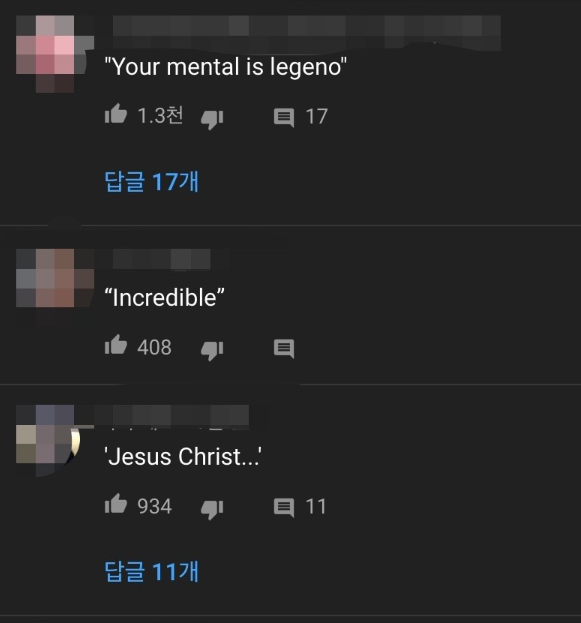Viewport: 581px width, 623px height.
Task: Dislike the "Incredible" comment
Action: point(212,350)
